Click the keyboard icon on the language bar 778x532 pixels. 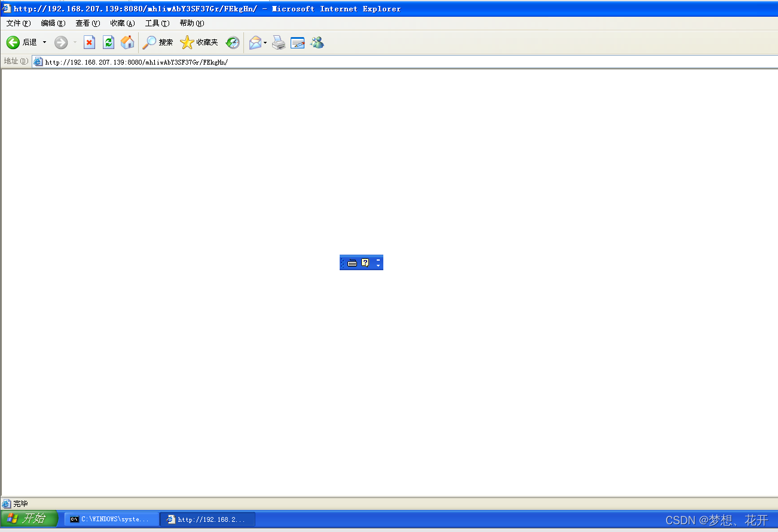point(352,262)
